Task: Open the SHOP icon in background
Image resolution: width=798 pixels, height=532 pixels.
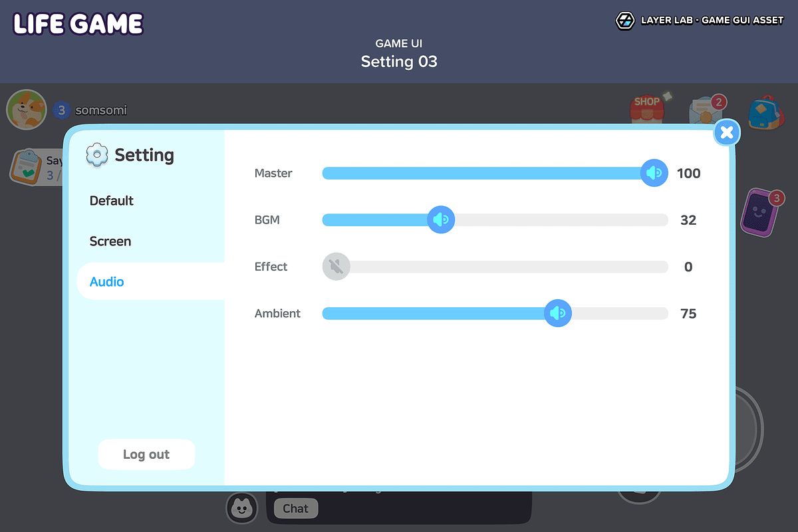Action: 648,108
